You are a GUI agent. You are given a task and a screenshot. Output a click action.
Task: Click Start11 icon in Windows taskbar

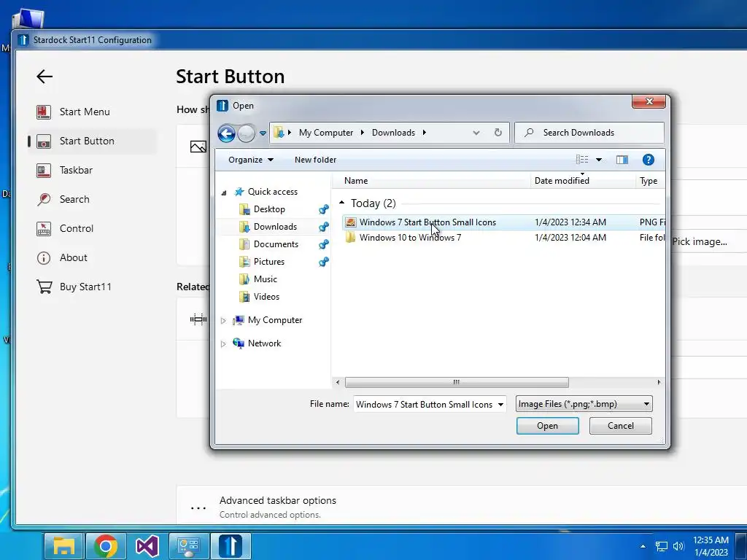tap(231, 546)
